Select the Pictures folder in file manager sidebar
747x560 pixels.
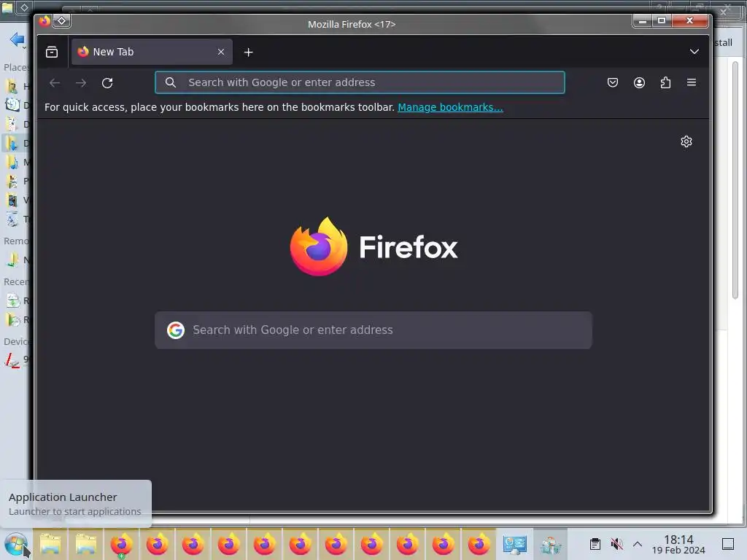18,181
